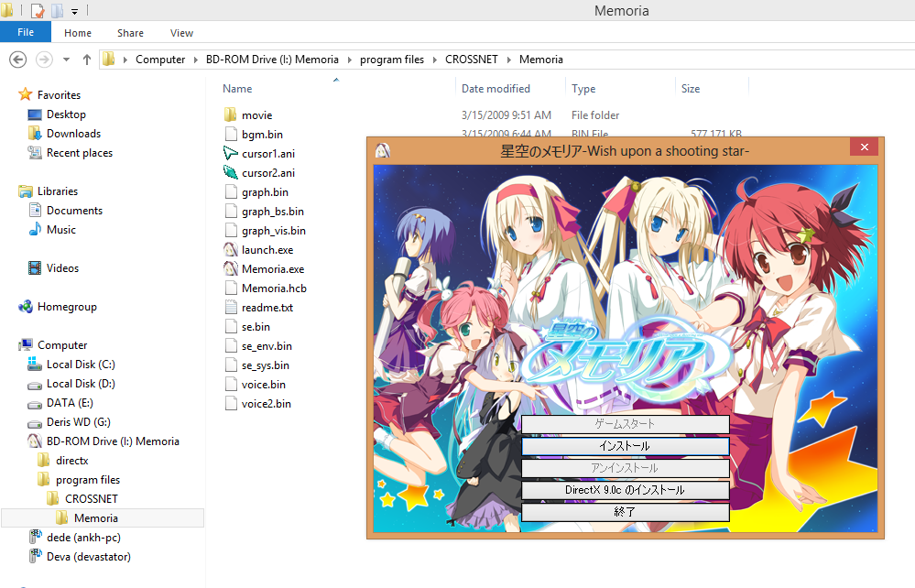Click the launch.exe file icon
Image resolution: width=915 pixels, height=588 pixels.
[231, 250]
